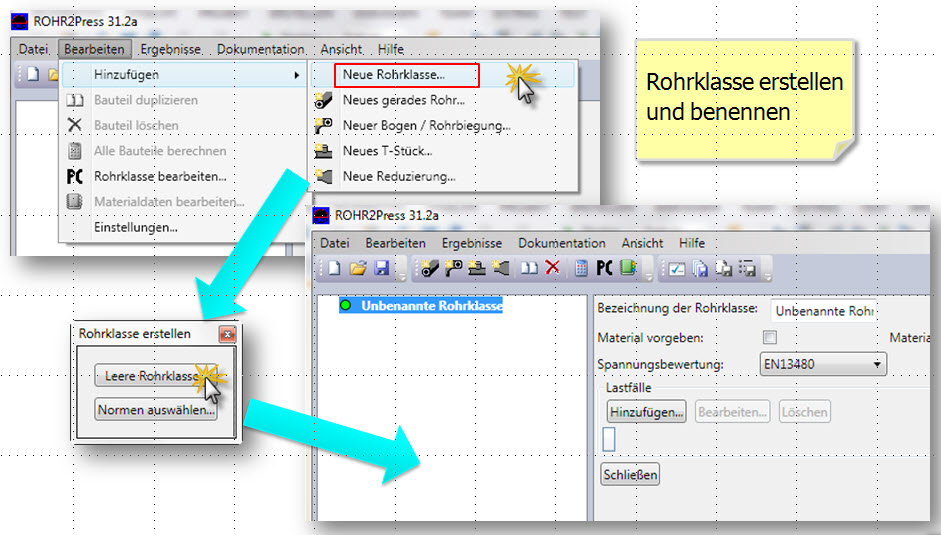Click list with floppy toolbar icon

747,268
